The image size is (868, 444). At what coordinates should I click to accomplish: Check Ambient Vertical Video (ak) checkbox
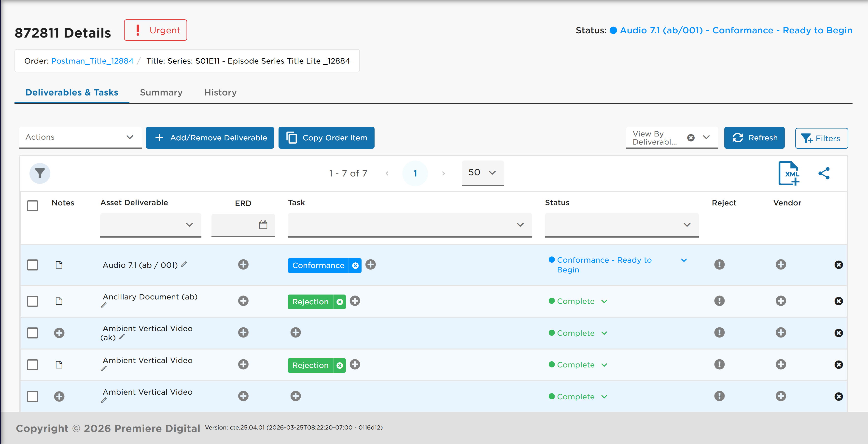pyautogui.click(x=33, y=333)
